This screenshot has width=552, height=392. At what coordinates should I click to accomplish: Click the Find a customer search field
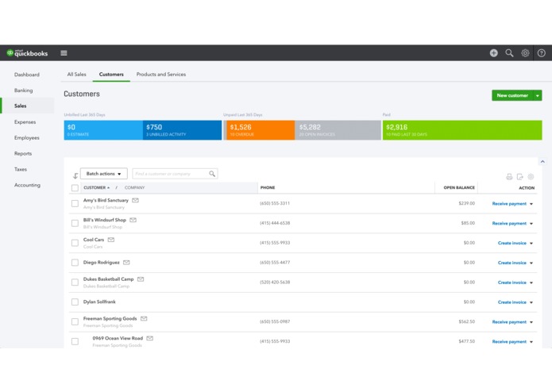click(175, 174)
